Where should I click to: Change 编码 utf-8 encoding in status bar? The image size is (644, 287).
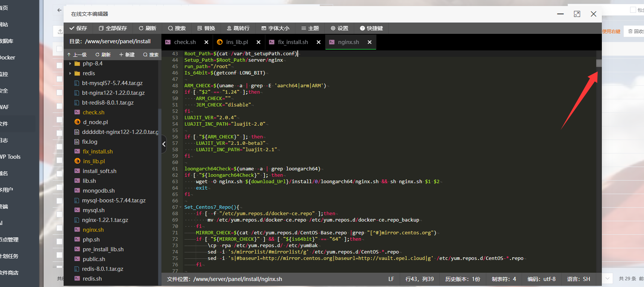tap(541, 279)
